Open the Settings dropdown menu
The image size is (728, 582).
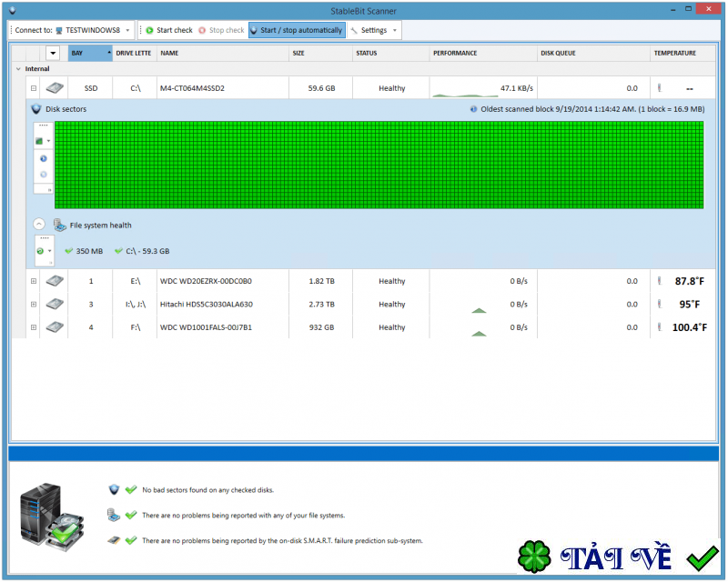(373, 30)
